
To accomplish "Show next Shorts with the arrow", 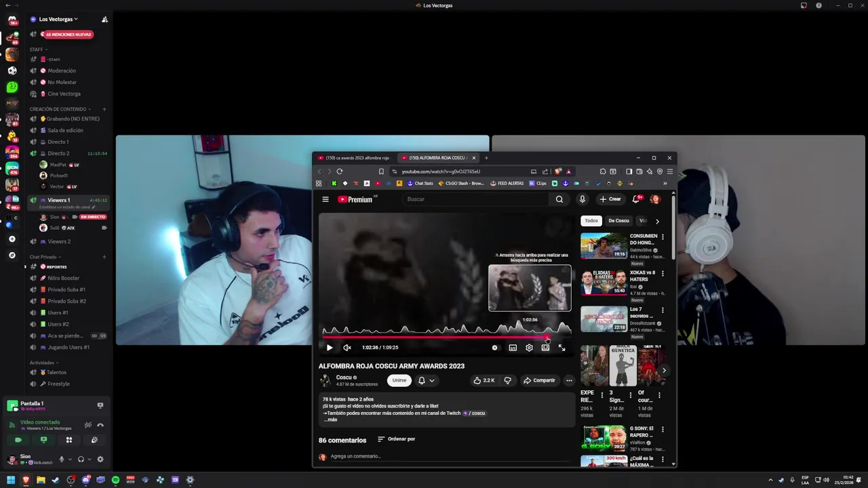I will (664, 370).
